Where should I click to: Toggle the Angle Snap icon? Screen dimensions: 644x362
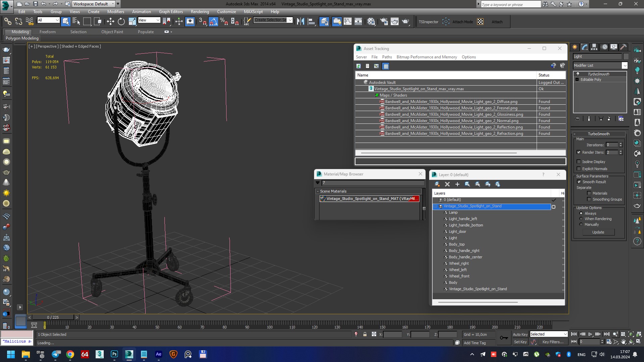213,21
